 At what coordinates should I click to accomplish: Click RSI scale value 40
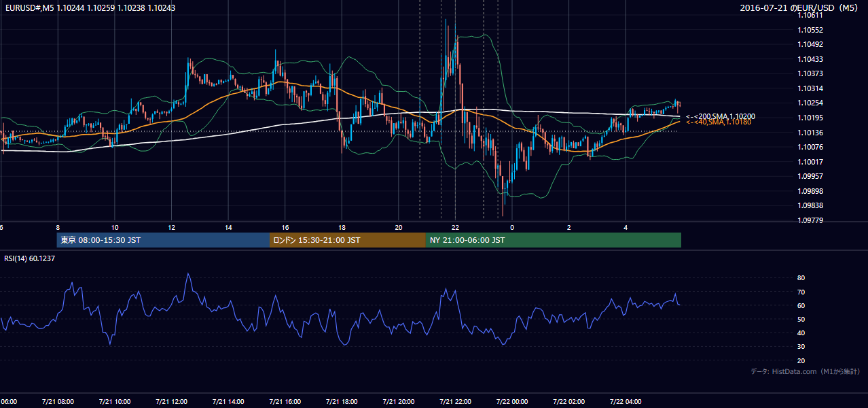click(801, 333)
